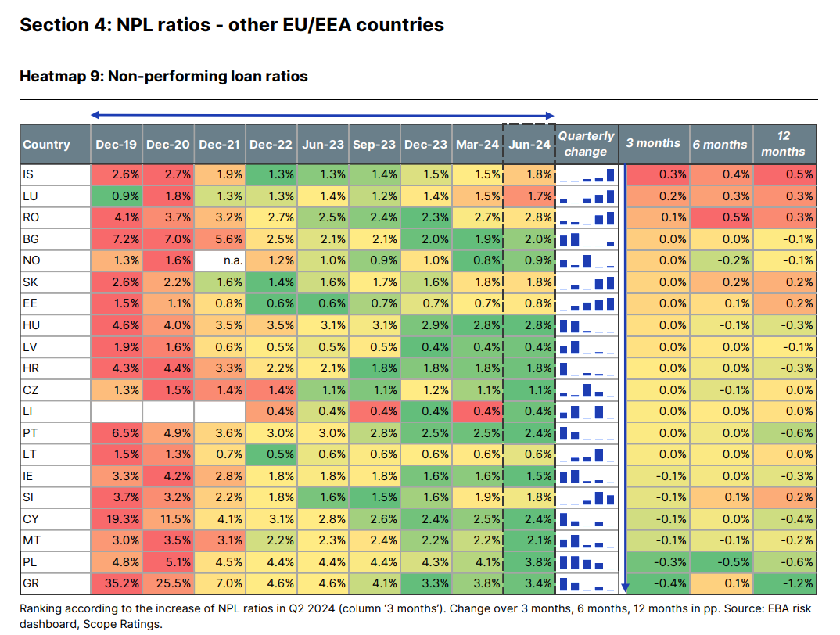The image size is (840, 635).
Task: Click the GR 12 months cell showing -1.2%
Action: pos(785,582)
